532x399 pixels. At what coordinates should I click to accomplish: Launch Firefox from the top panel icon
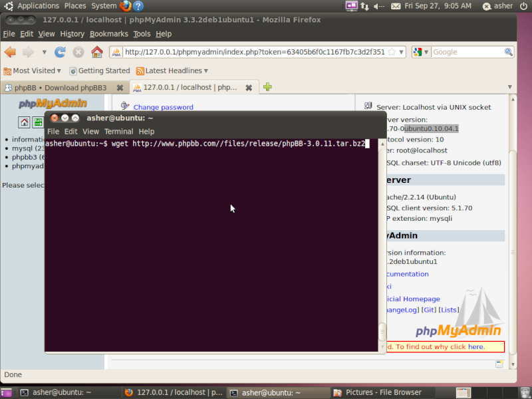click(x=126, y=6)
